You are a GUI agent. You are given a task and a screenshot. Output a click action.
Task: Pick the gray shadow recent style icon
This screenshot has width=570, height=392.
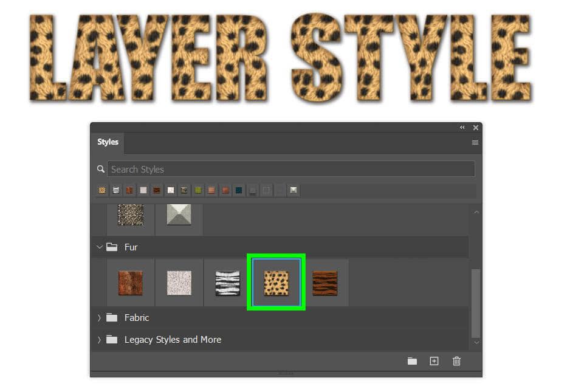coord(253,190)
